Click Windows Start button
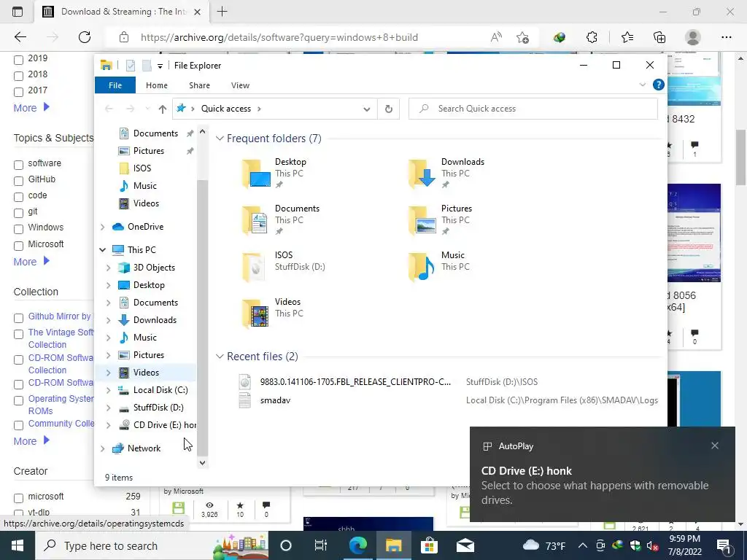 pos(18,545)
